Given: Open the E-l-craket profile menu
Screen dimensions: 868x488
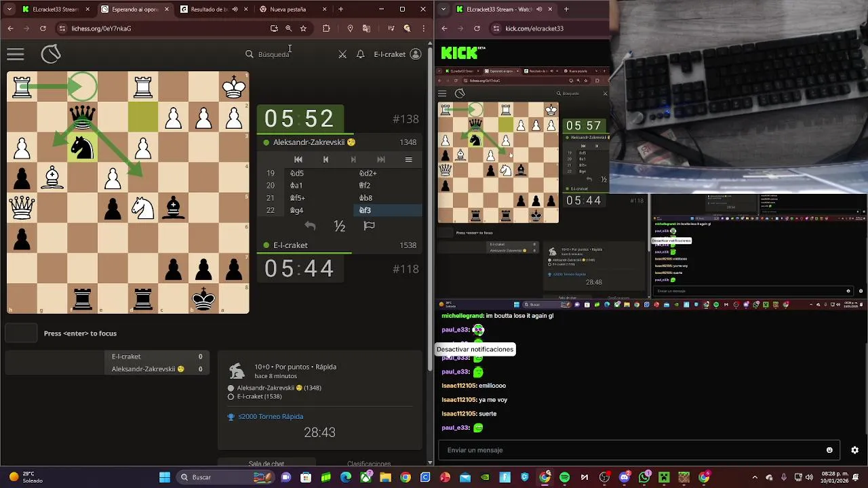Looking at the screenshot, I should click(397, 54).
